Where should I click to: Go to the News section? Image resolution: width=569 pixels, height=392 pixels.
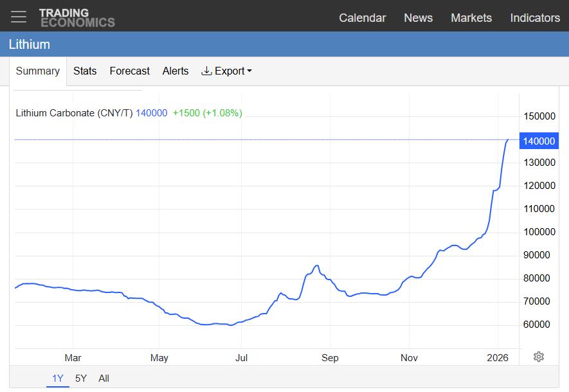(x=418, y=18)
